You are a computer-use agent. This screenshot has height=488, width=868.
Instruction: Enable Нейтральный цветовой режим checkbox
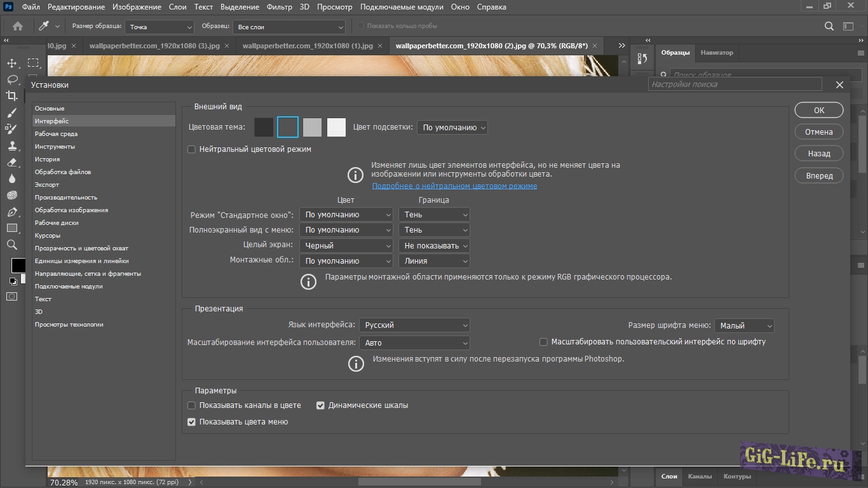[x=191, y=149]
